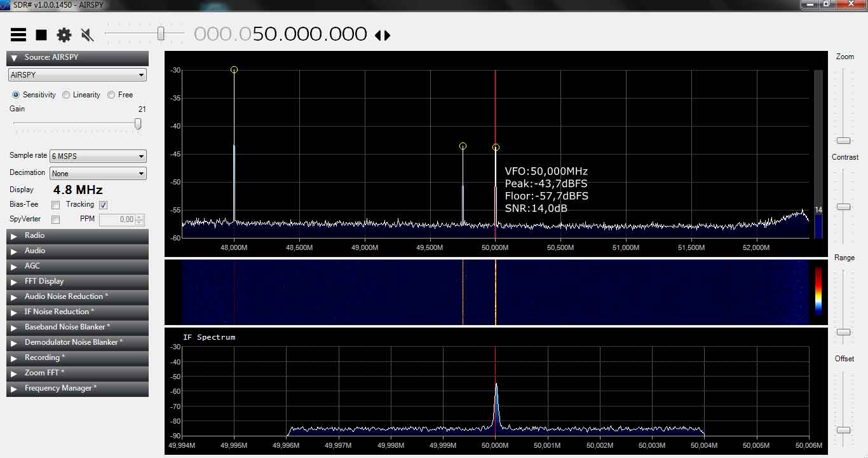Click the SNR:14,0dB readout text

point(536,208)
